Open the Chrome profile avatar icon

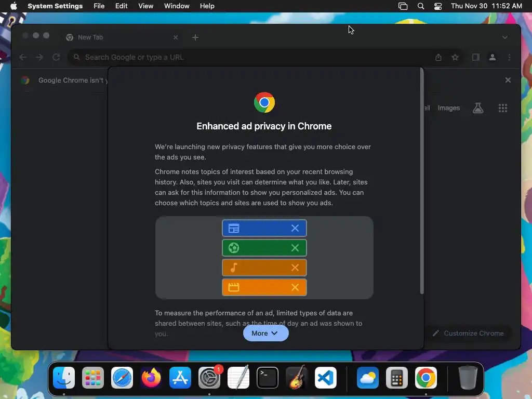click(x=493, y=57)
